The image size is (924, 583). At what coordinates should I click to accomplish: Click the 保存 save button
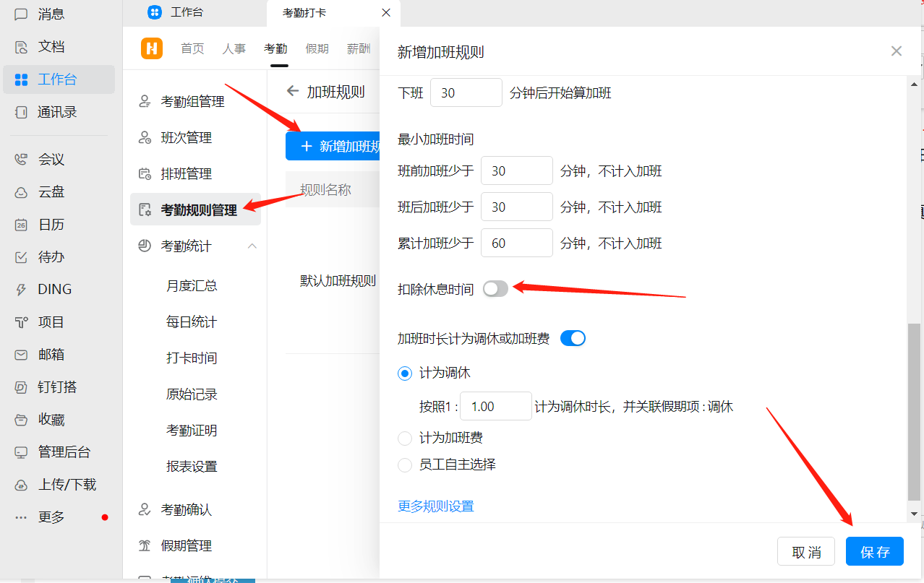pos(874,551)
